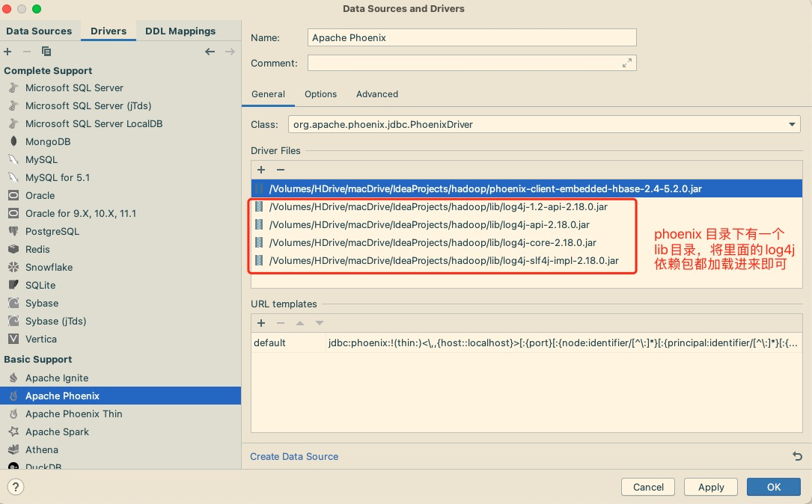Open the Advanced tab

pos(377,94)
